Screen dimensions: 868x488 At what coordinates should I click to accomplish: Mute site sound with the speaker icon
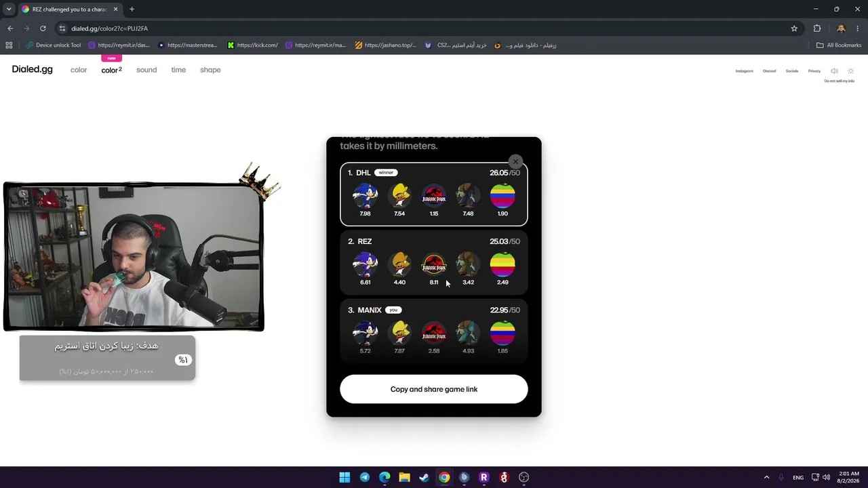834,71
